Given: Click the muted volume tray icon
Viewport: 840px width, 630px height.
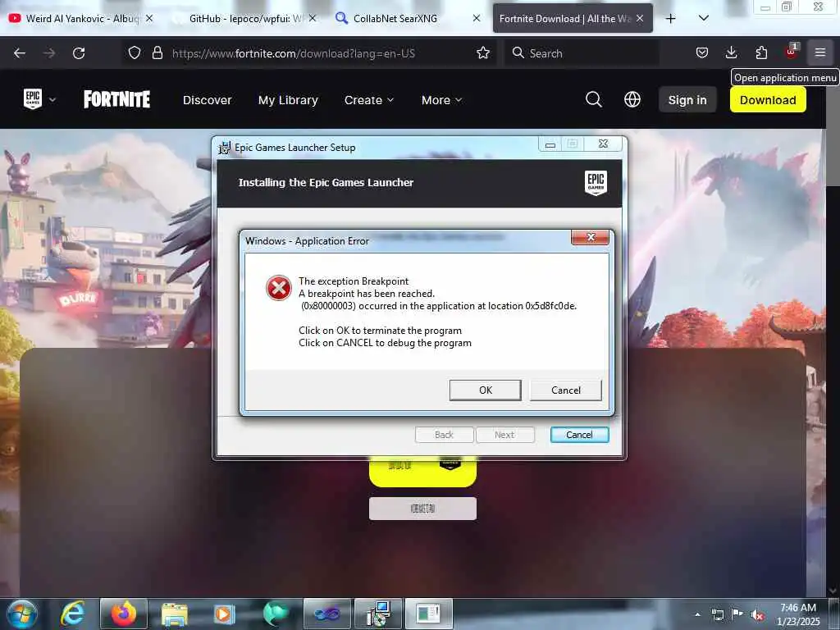Looking at the screenshot, I should click(x=757, y=614).
